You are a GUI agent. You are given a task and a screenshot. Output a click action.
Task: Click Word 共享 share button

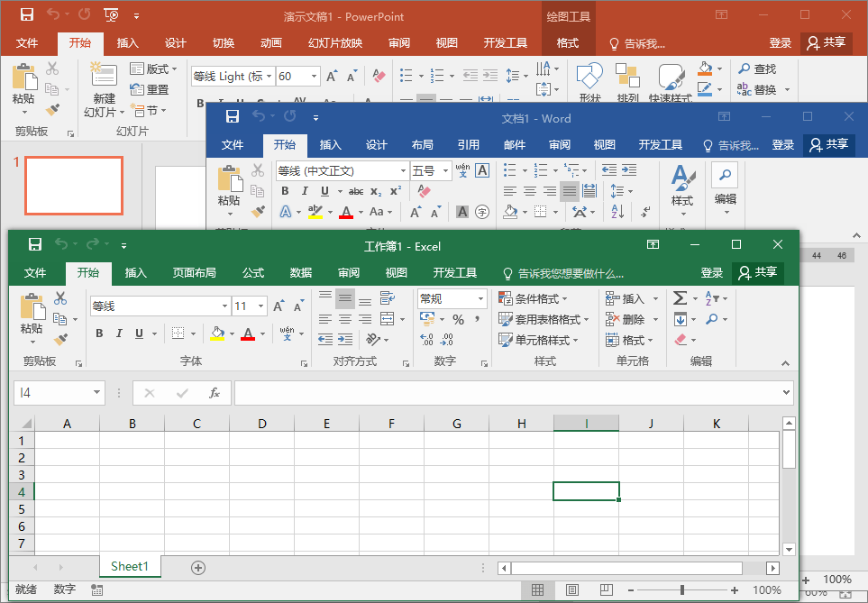828,145
